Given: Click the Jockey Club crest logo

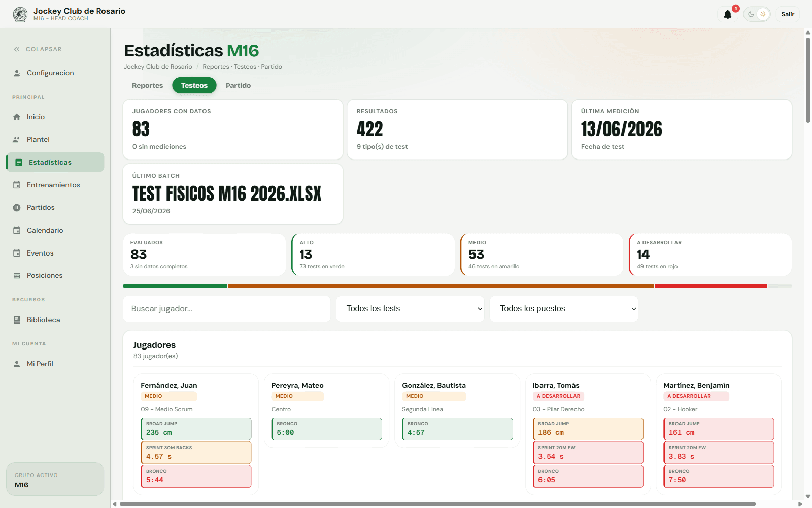Looking at the screenshot, I should (x=20, y=14).
